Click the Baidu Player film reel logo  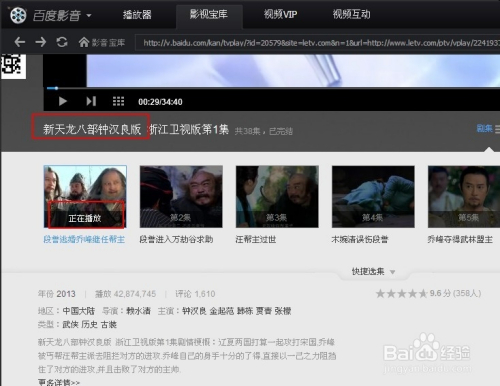pos(18,15)
